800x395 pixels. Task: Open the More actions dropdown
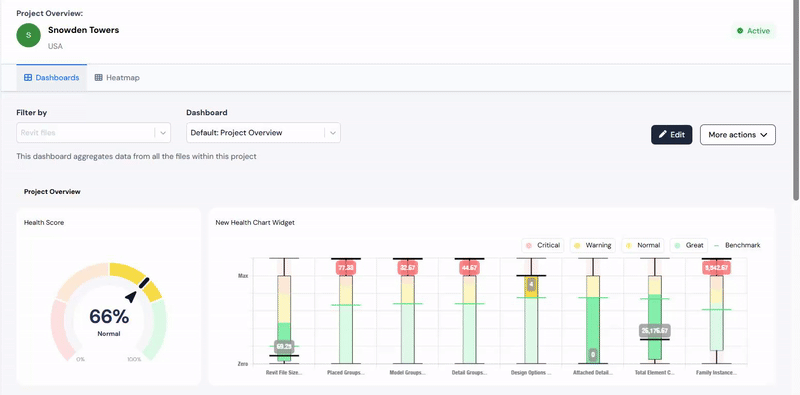coord(738,135)
